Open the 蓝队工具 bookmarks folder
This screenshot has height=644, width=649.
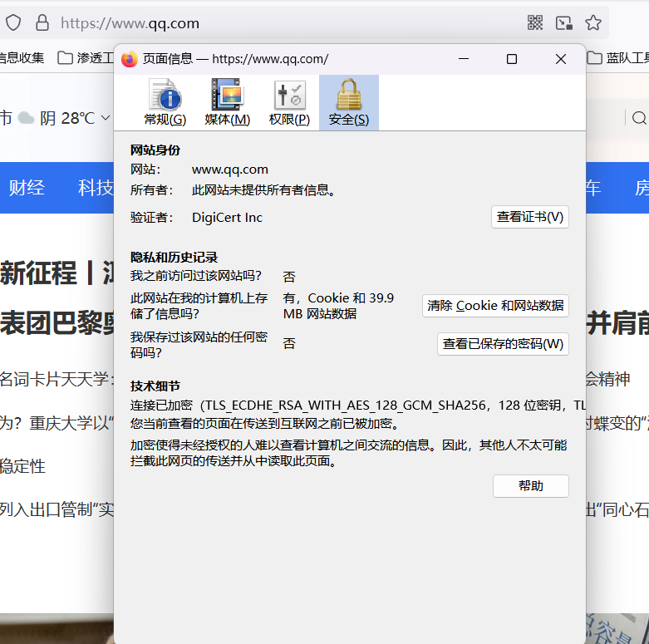pos(618,58)
